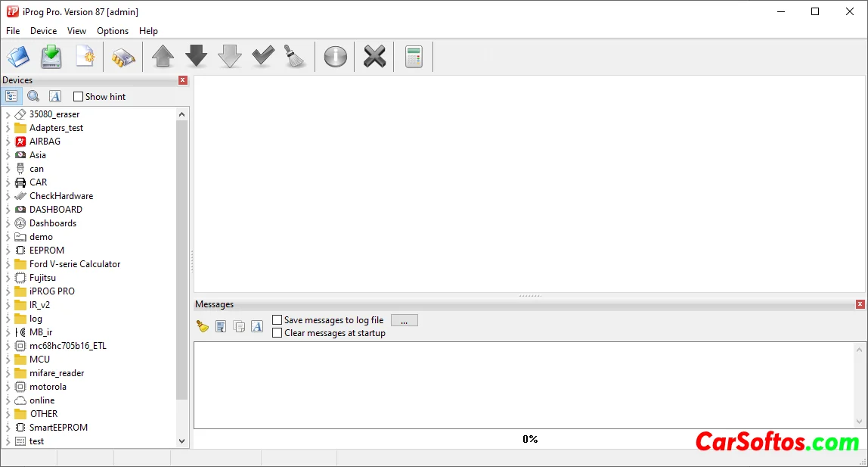Toggle Clear messages at startup checkbox
This screenshot has width=868, height=467.
point(277,333)
